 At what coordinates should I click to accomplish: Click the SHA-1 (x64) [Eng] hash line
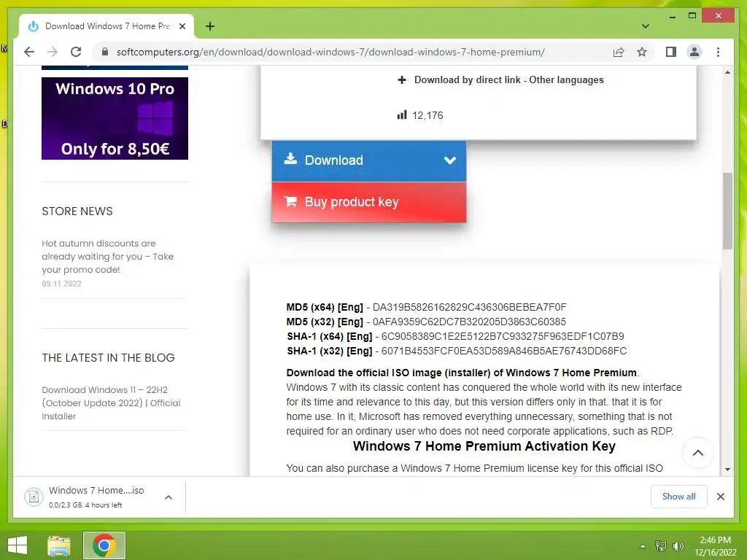[455, 337]
